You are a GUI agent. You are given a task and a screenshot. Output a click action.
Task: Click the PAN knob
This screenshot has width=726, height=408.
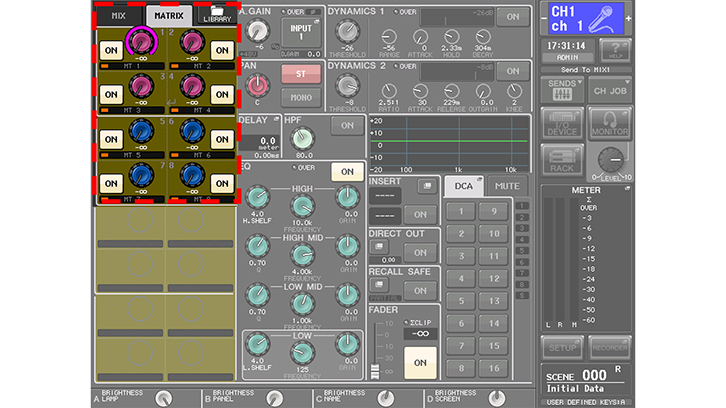click(257, 86)
